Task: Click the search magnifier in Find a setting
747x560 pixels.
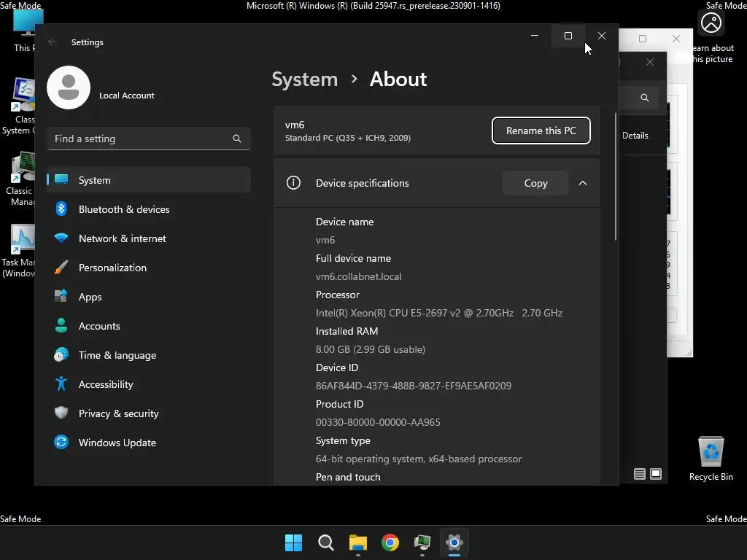Action: [x=237, y=139]
